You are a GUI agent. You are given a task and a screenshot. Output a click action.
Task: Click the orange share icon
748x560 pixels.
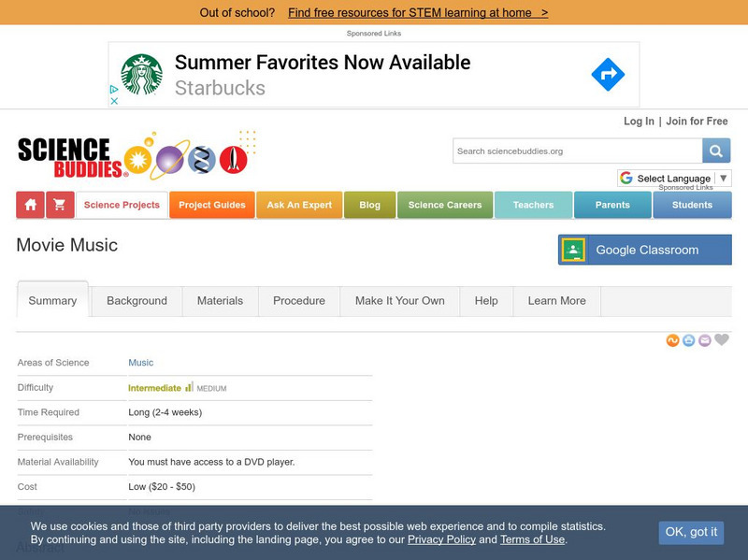pyautogui.click(x=672, y=340)
